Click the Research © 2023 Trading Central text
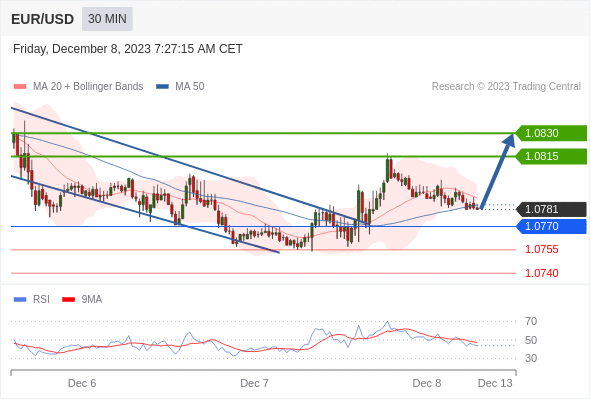 (x=506, y=87)
